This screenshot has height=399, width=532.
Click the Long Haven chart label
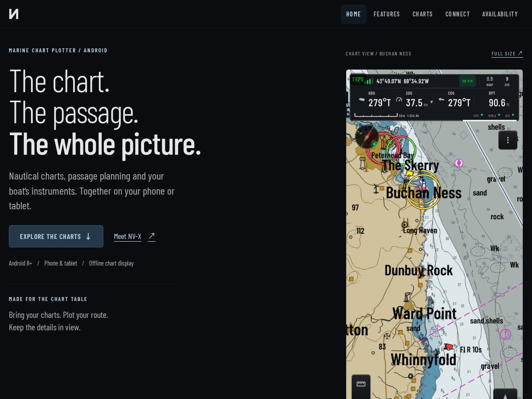click(420, 231)
